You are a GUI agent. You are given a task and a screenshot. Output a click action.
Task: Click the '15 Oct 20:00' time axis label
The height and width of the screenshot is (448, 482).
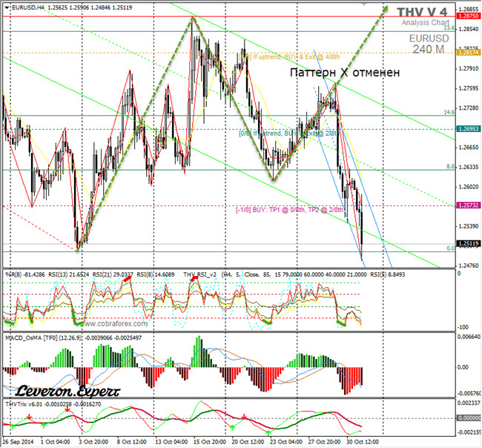click(x=210, y=442)
